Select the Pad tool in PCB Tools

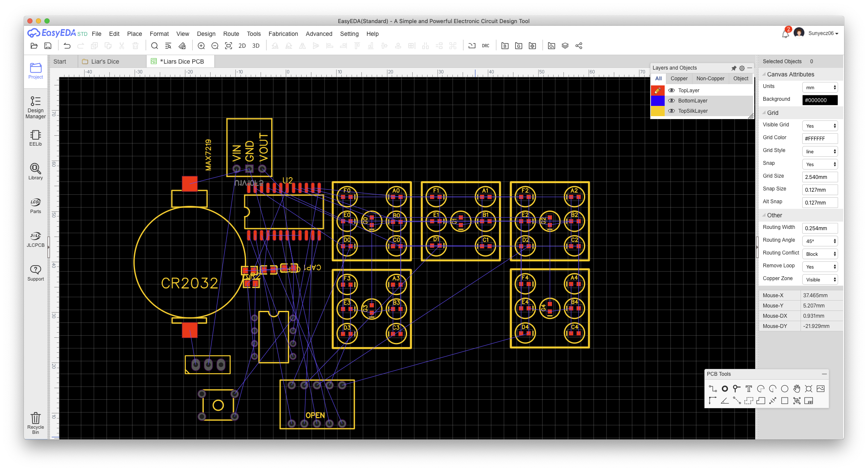[x=724, y=389]
